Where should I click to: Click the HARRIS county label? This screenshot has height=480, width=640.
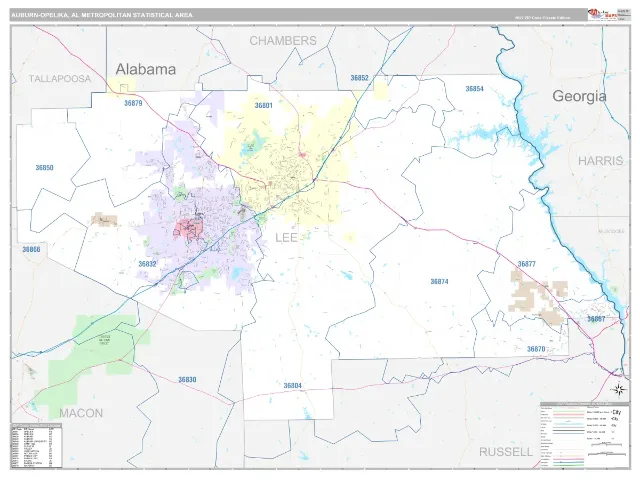tap(600, 161)
